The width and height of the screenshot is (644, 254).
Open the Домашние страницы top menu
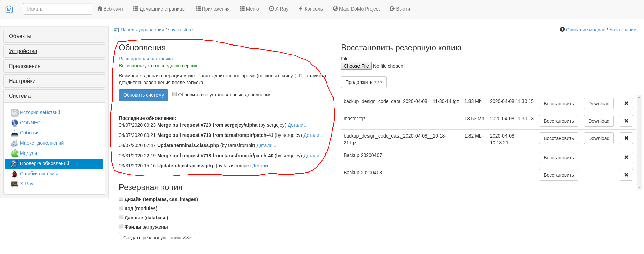click(159, 9)
